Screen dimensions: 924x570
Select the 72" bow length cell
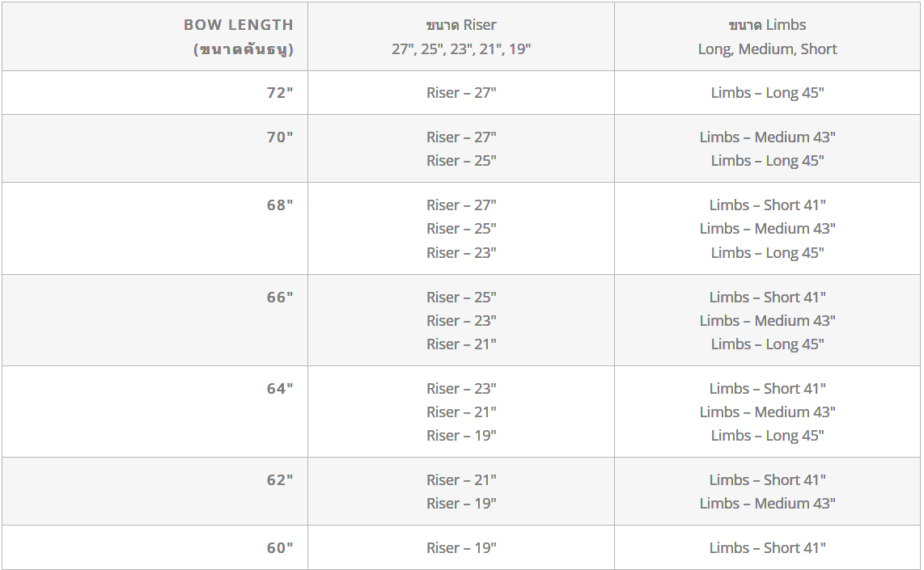tap(280, 93)
